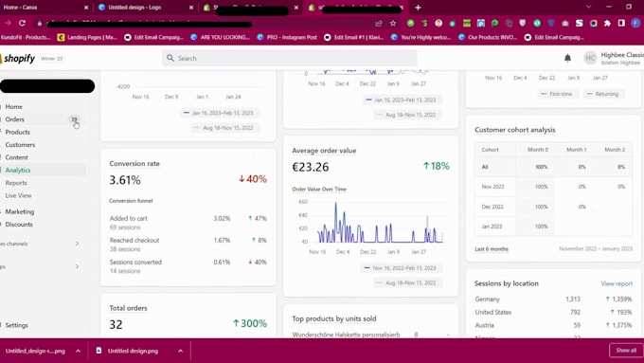
Task: Expand the Apps section chevron
Action: (77, 266)
